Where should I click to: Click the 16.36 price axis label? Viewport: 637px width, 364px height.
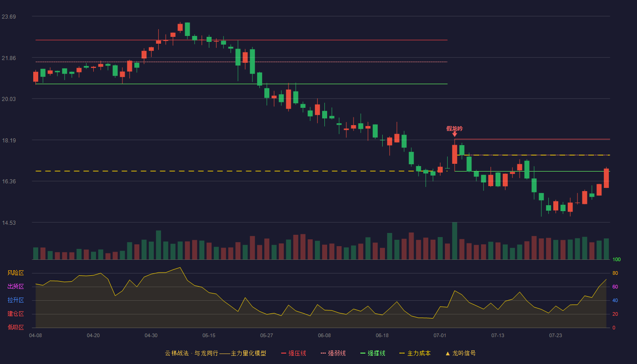[9, 182]
